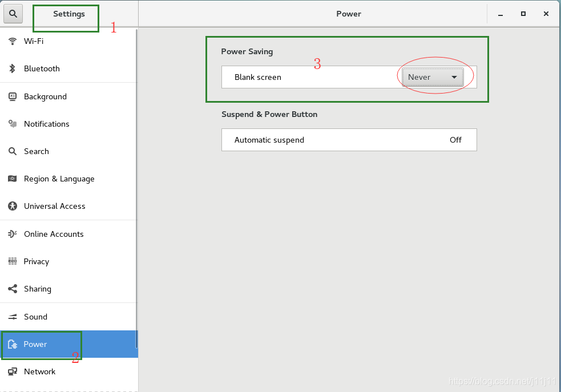Image resolution: width=561 pixels, height=392 pixels.
Task: Select Privacy in the sidebar
Action: click(68, 261)
